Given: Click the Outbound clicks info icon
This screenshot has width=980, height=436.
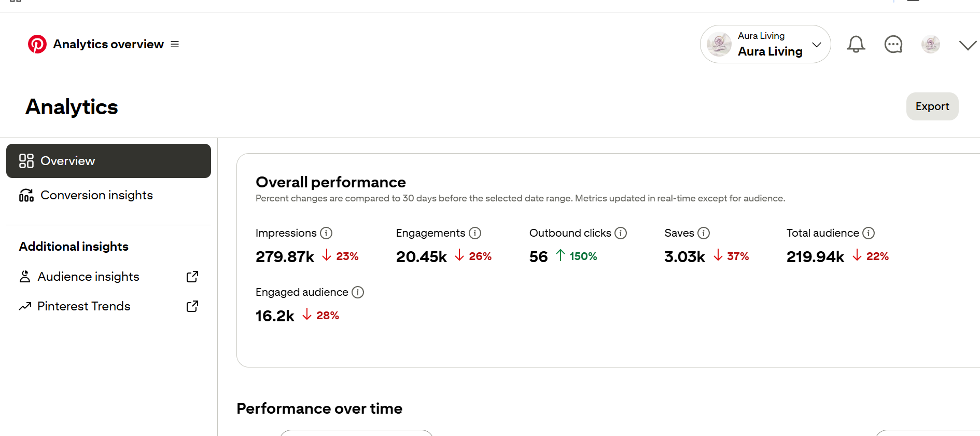Looking at the screenshot, I should pos(621,233).
